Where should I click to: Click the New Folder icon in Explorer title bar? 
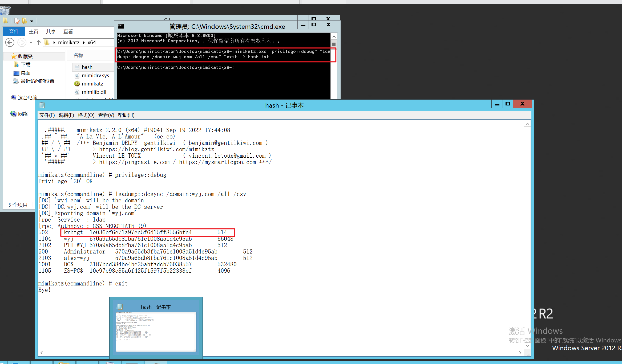(x=25, y=21)
